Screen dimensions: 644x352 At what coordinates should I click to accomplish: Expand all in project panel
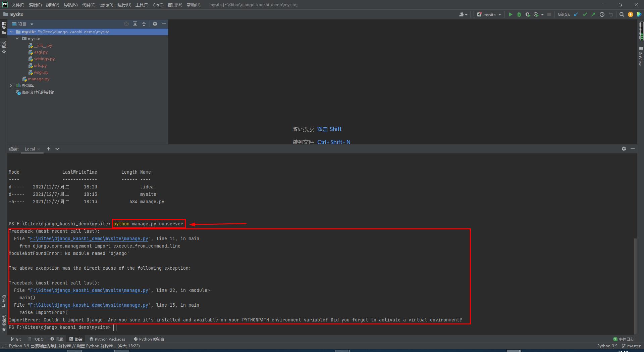[x=135, y=24]
